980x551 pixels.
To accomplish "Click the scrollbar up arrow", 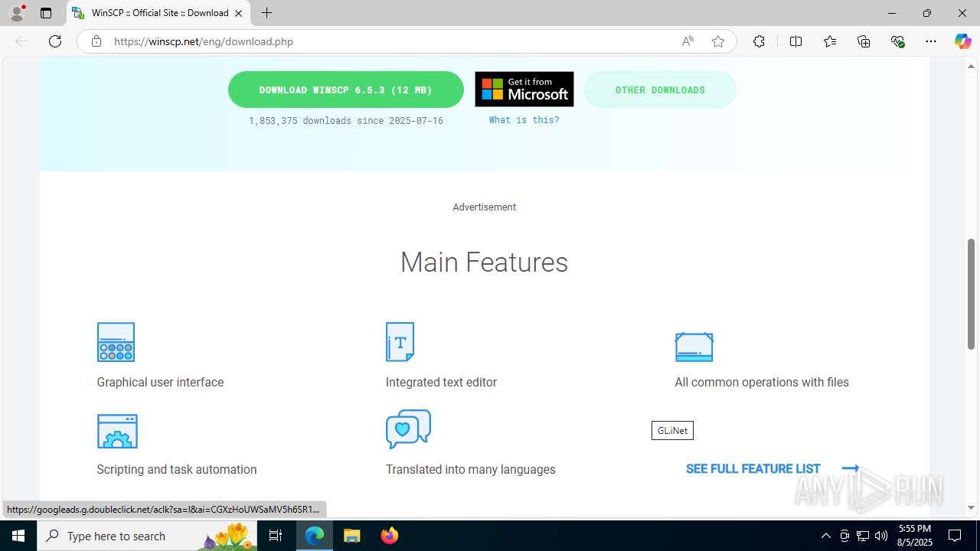I will 972,66.
